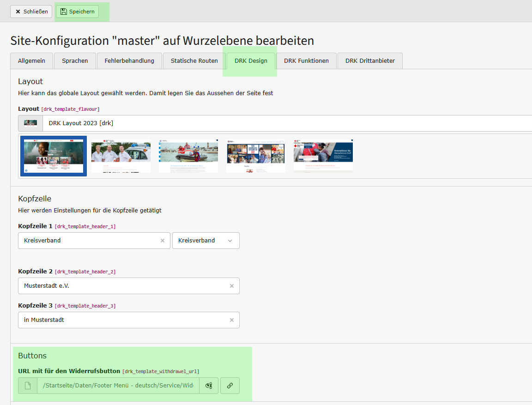Click the [drk_template_header_2] label
The width and height of the screenshot is (532, 405).
(85, 272)
